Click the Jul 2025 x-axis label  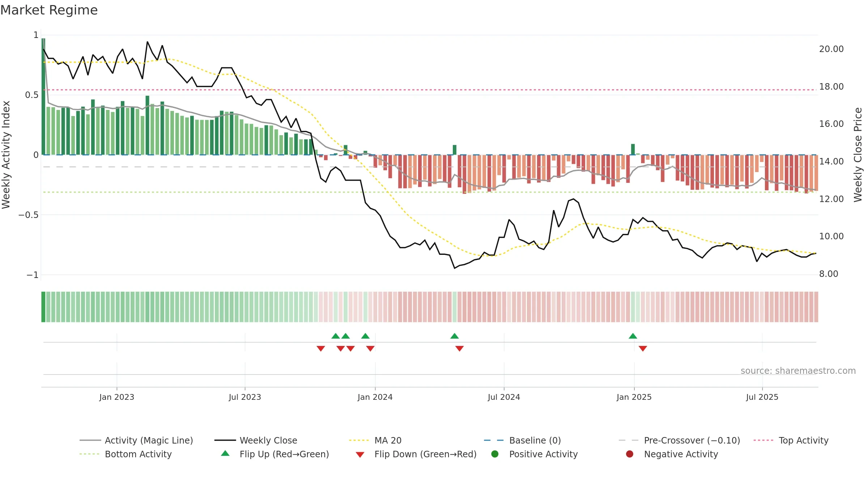(762, 397)
